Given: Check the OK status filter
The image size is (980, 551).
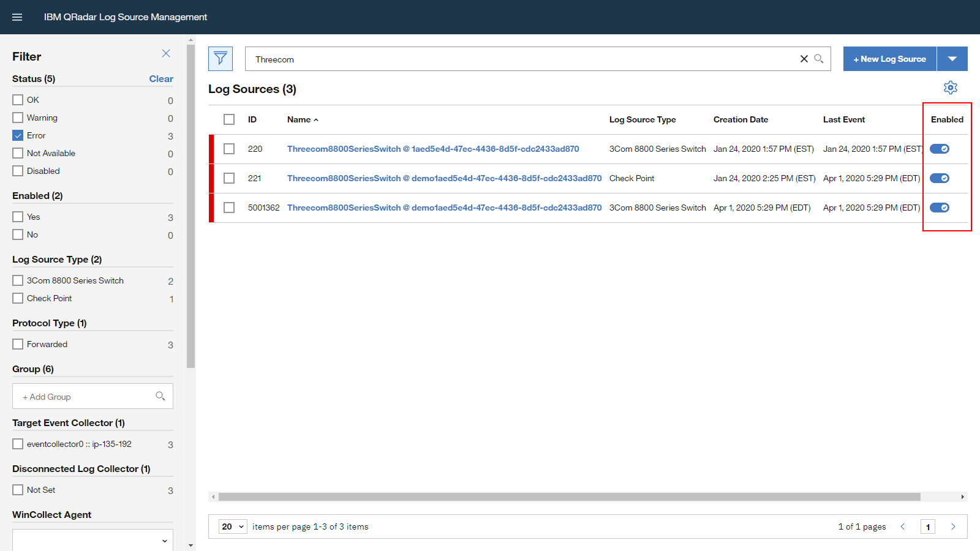Looking at the screenshot, I should pos(18,100).
